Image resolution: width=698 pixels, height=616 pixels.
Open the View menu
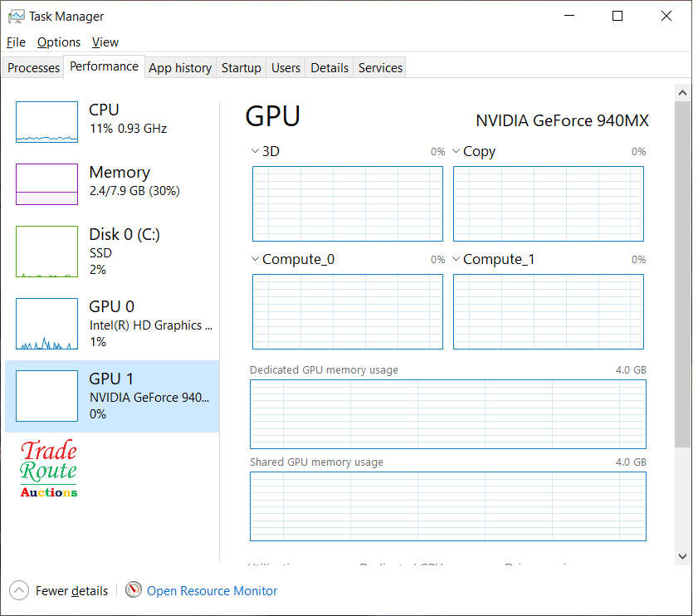pyautogui.click(x=105, y=42)
